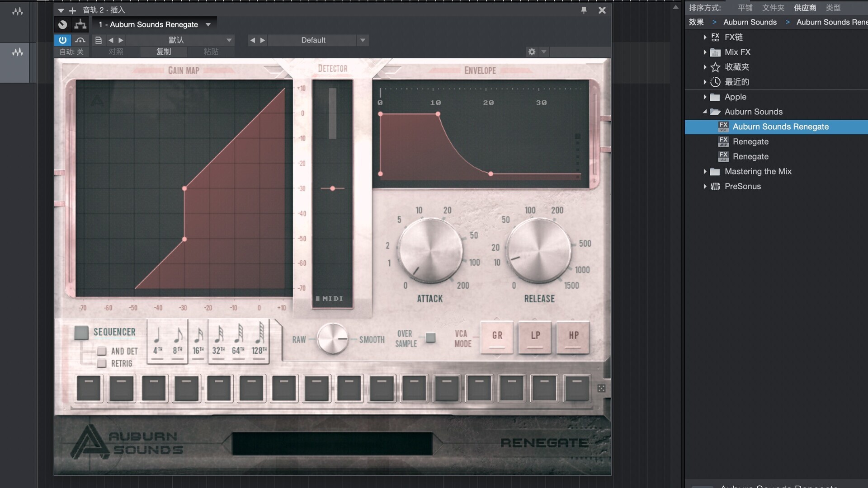The height and width of the screenshot is (488, 868).
Task: Open the insert menu triangle next to 音轨 2
Action: coord(61,10)
